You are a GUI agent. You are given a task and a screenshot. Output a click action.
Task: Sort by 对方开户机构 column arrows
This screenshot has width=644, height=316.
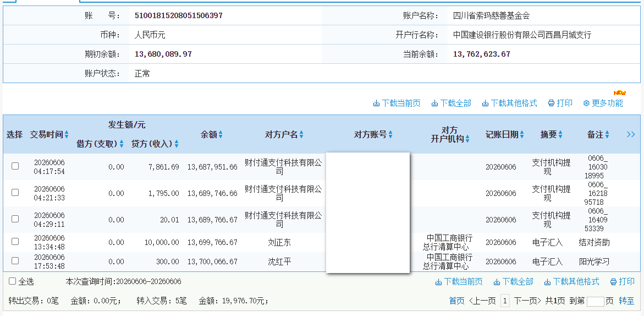pos(467,139)
